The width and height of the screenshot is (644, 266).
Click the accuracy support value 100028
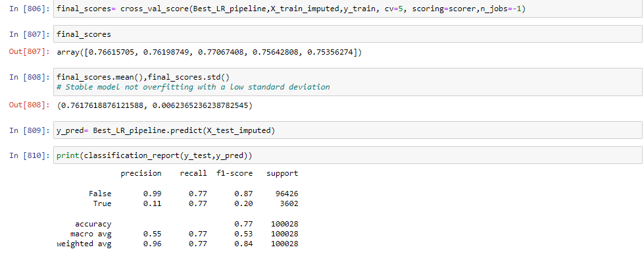tap(285, 224)
